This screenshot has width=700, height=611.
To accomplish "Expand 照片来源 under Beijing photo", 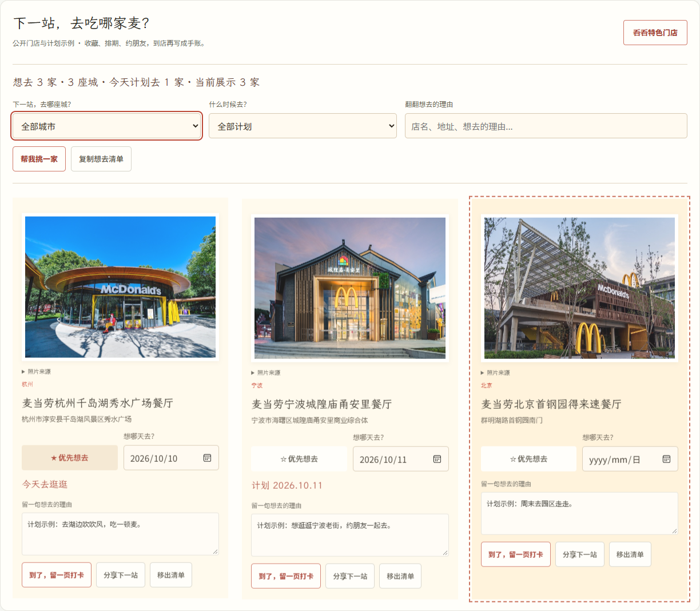I will click(495, 373).
